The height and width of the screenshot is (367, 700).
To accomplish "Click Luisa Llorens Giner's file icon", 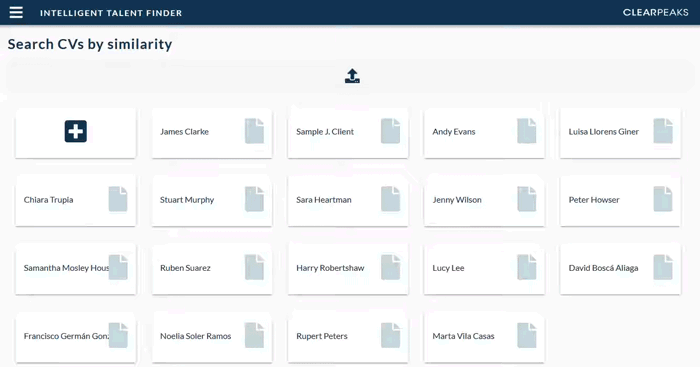I will point(663,131).
